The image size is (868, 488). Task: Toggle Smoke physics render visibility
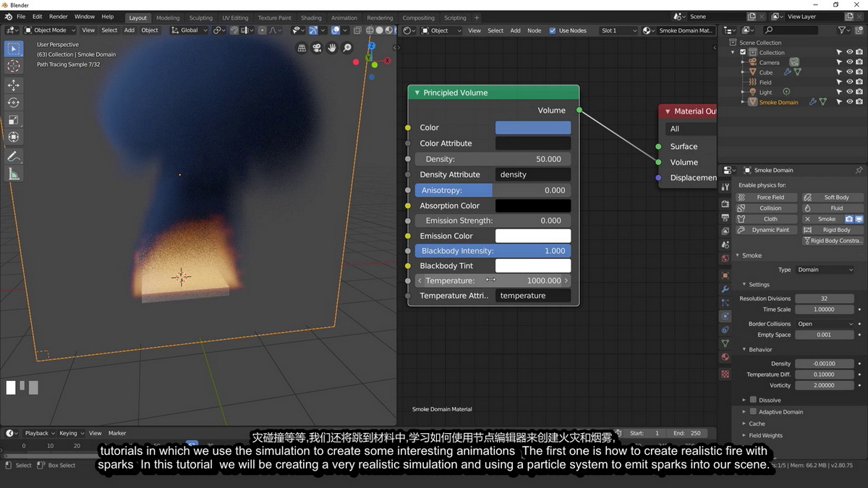point(849,219)
